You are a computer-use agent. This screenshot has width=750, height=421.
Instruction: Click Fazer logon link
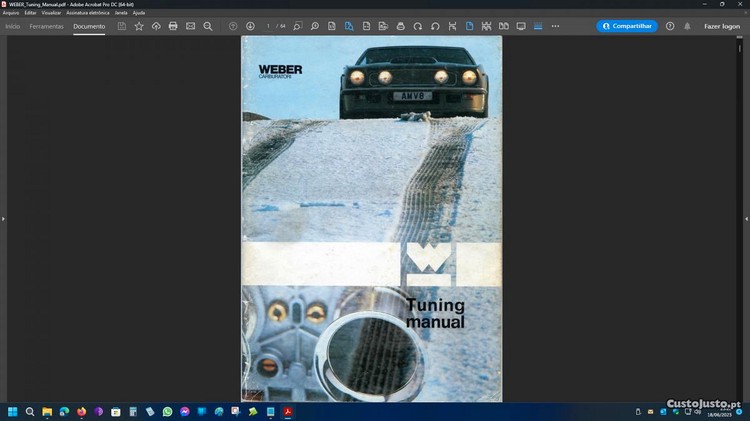pyautogui.click(x=722, y=26)
